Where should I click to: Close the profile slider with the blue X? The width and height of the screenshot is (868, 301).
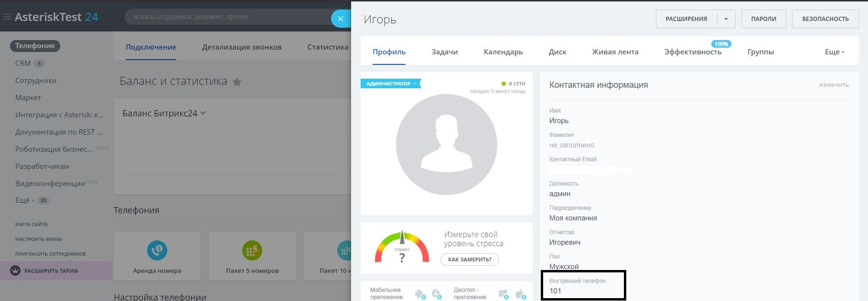[x=341, y=19]
